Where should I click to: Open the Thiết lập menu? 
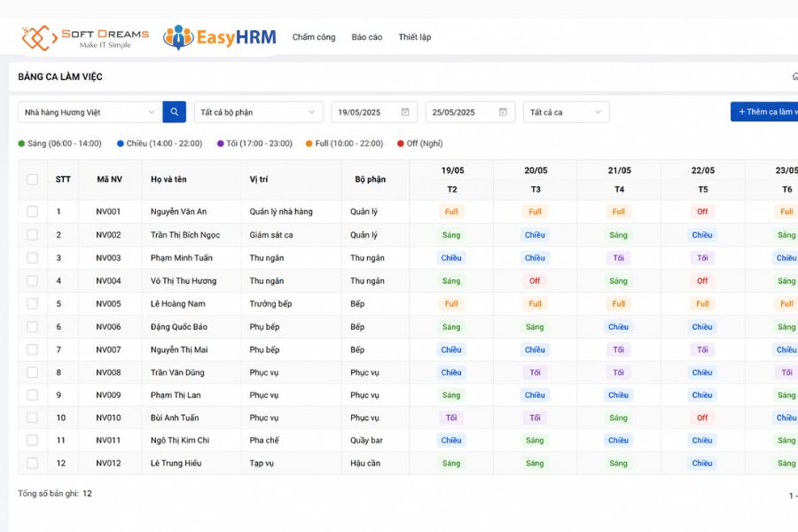414,37
